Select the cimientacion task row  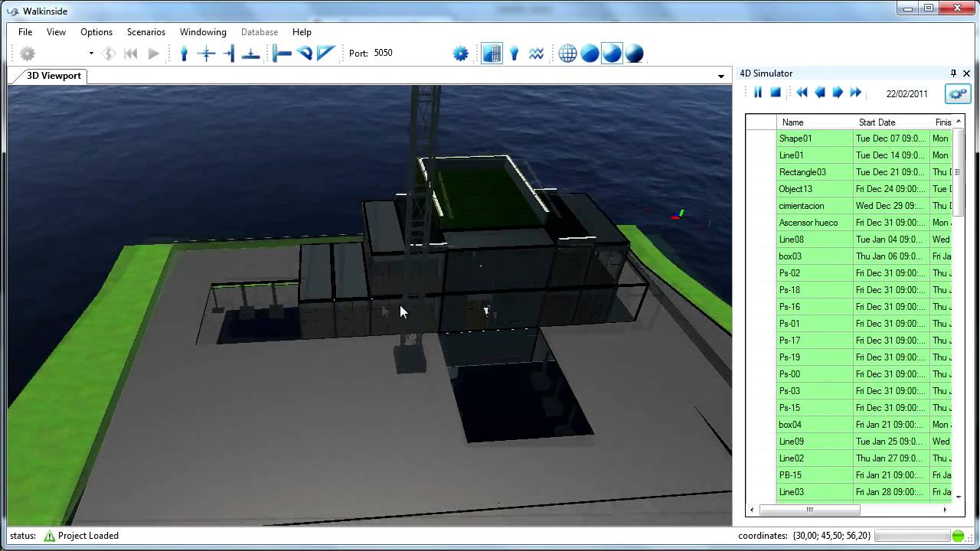849,206
